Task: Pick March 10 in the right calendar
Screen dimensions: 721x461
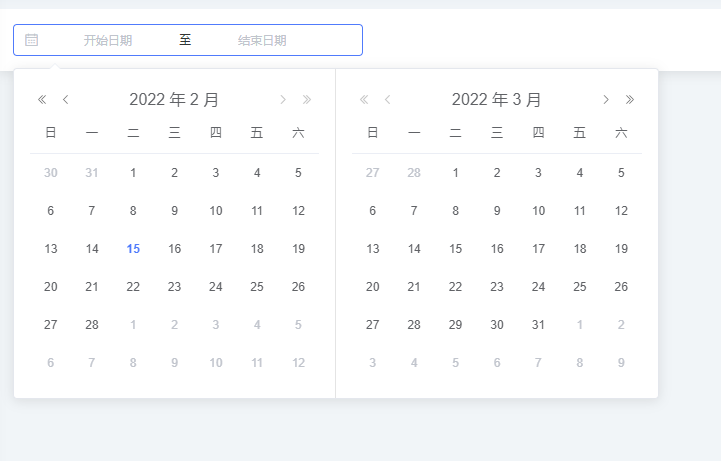Action: tap(538, 211)
